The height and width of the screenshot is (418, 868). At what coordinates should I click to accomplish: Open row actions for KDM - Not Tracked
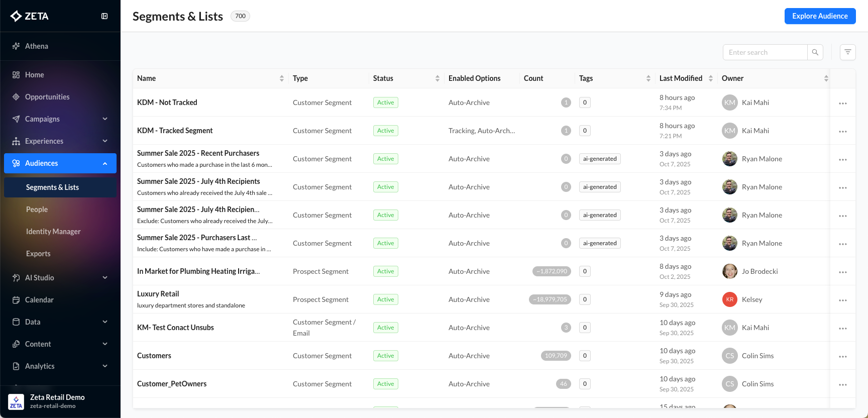tap(842, 103)
